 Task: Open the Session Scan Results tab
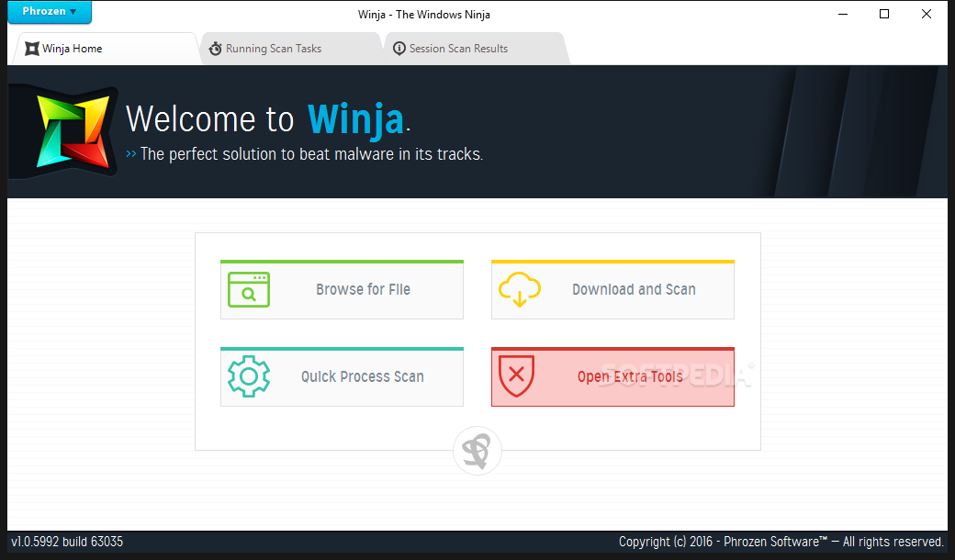click(477, 49)
